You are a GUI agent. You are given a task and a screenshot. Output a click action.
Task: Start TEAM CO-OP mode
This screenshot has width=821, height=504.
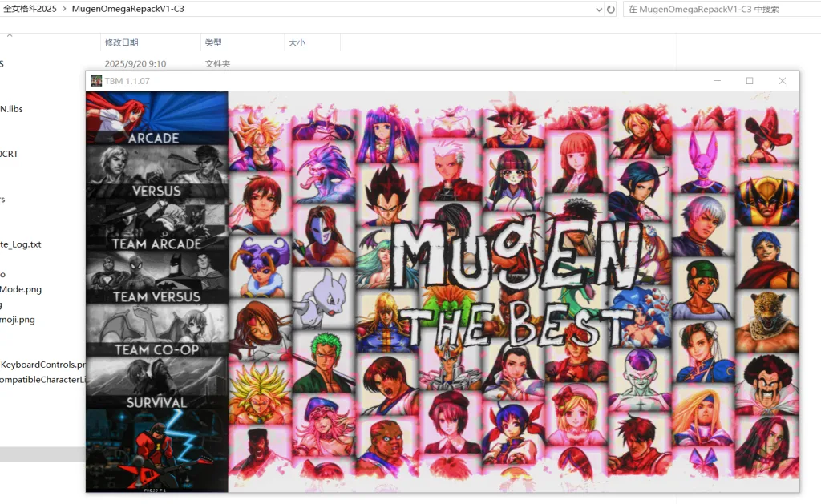[x=156, y=330]
